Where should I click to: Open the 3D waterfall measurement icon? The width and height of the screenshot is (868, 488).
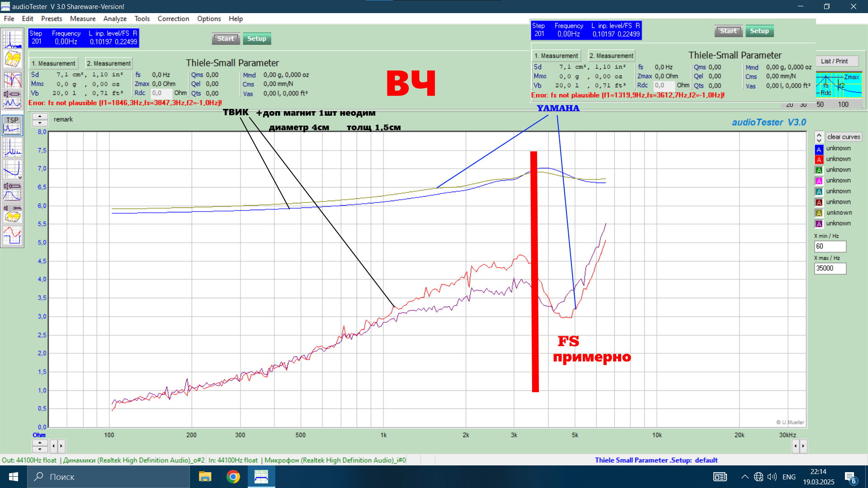12,59
